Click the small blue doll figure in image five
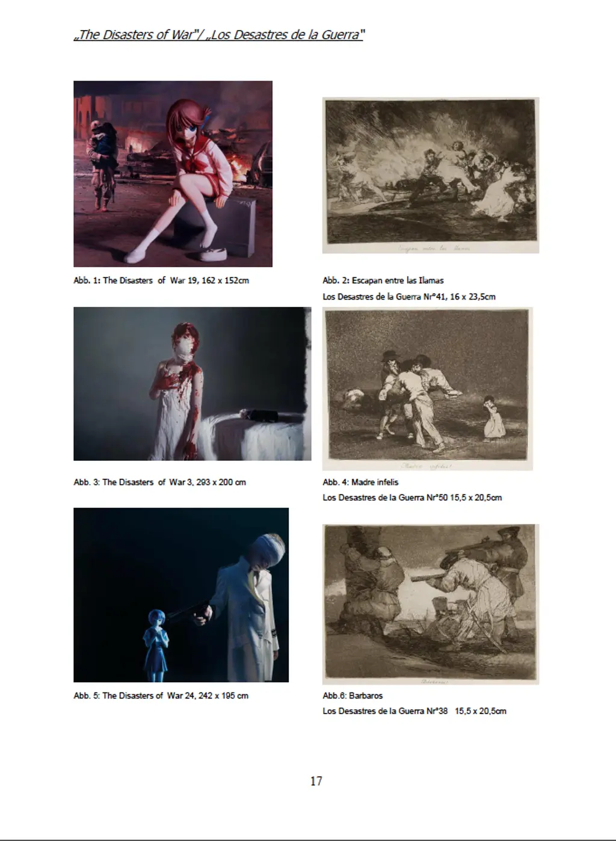 click(154, 645)
